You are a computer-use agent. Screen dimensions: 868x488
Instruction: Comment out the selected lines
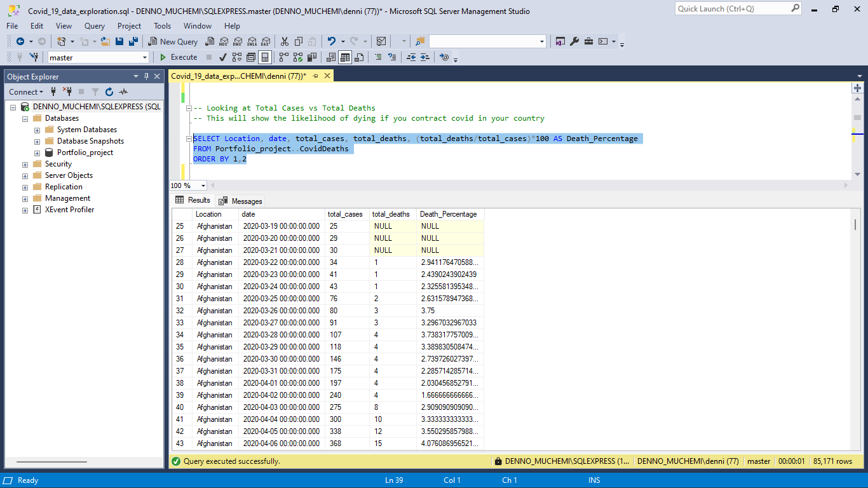[x=379, y=57]
